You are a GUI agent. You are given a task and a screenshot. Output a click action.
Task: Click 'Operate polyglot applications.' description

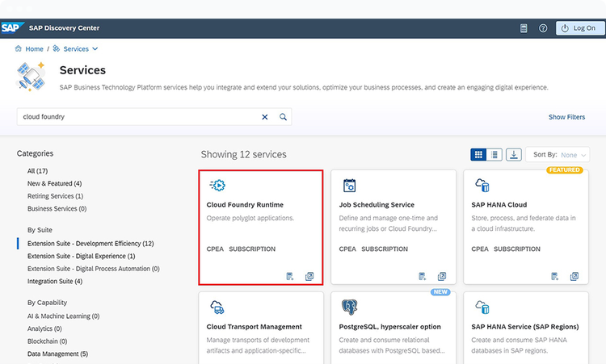250,218
